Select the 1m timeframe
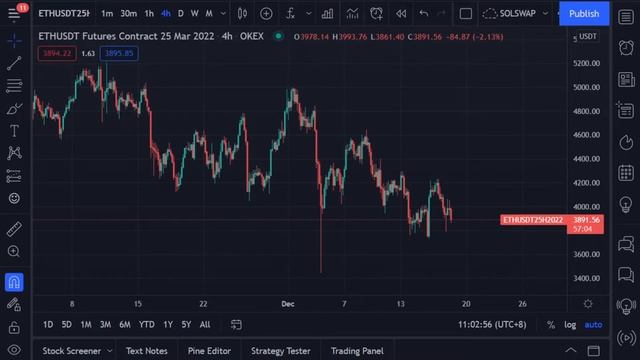Screen dimensions: 640x360 pos(107,14)
